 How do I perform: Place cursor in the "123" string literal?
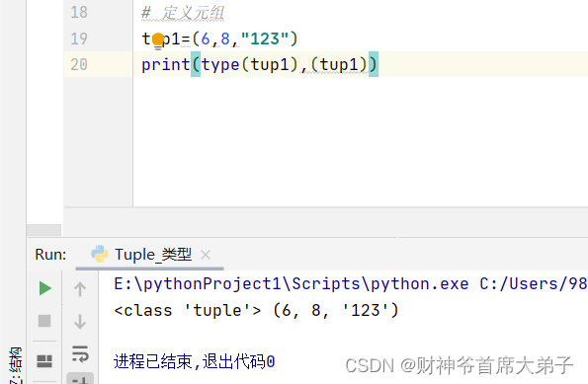point(265,38)
